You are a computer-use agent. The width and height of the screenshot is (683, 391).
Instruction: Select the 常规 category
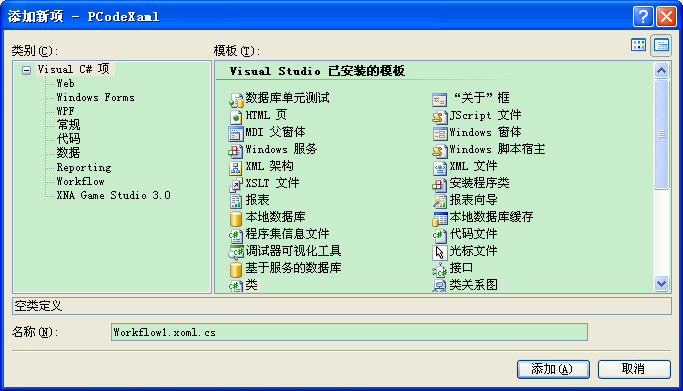pyautogui.click(x=68, y=125)
